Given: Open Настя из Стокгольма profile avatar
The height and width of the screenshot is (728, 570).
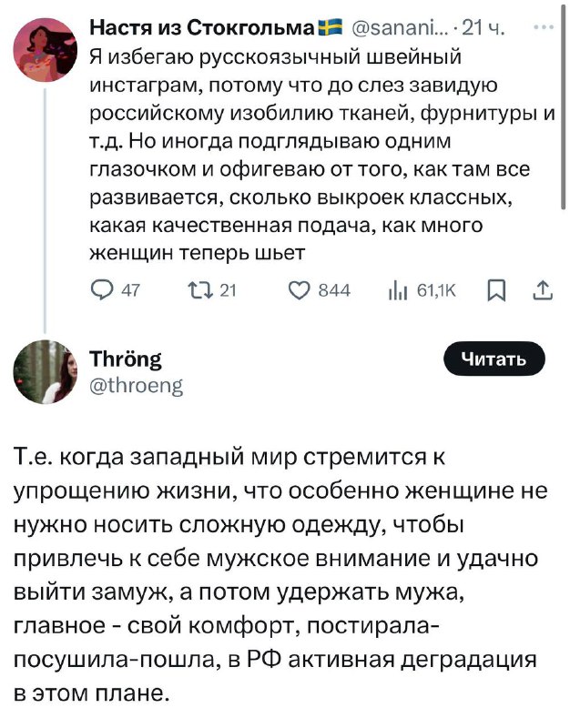Looking at the screenshot, I should point(45,50).
